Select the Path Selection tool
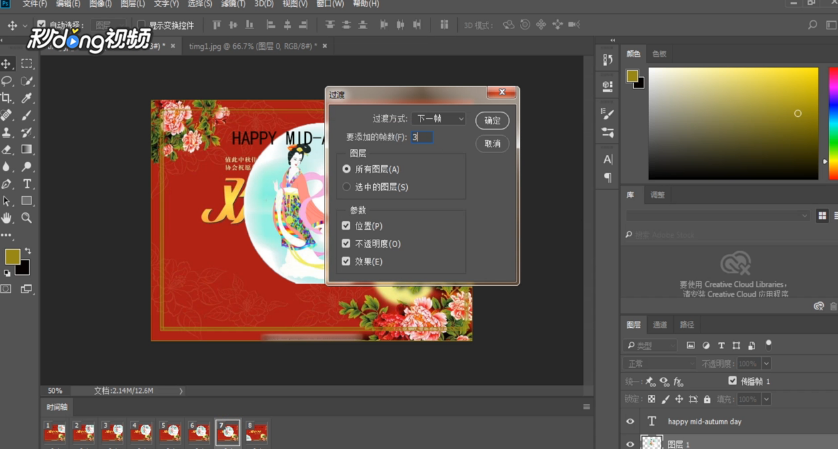This screenshot has height=449, width=838. [6, 201]
